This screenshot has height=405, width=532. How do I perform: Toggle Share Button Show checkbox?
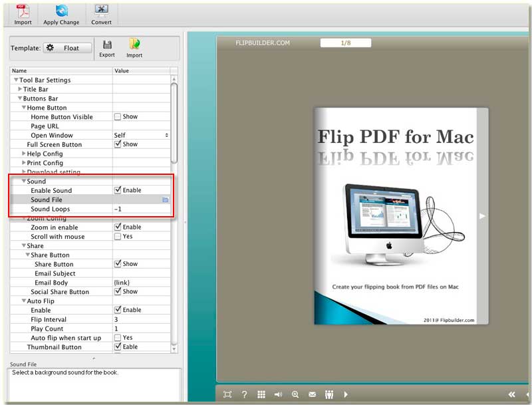pos(118,263)
